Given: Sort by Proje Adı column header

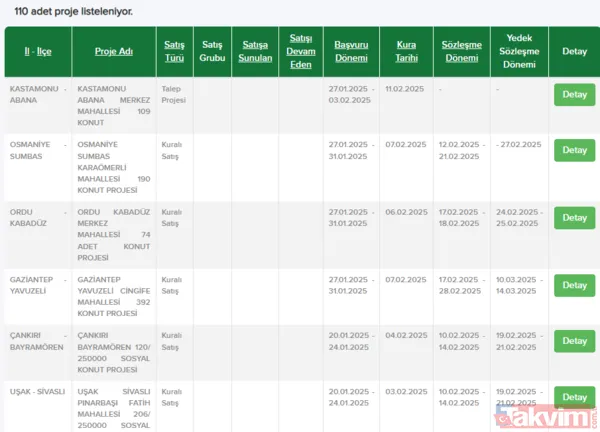Looking at the screenshot, I should (114, 51).
